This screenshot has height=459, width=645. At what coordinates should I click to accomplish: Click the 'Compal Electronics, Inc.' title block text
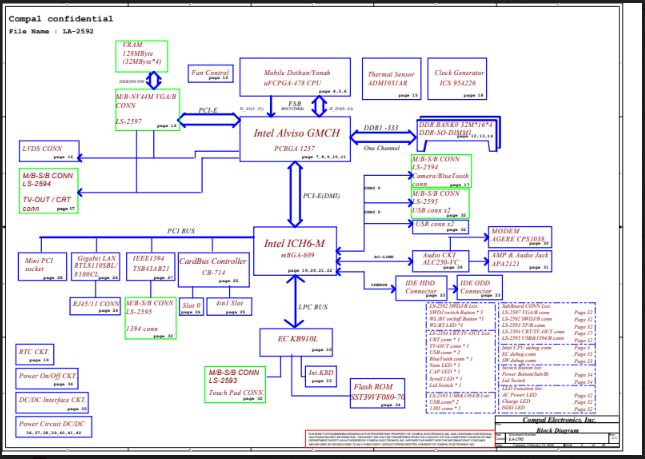click(x=558, y=420)
